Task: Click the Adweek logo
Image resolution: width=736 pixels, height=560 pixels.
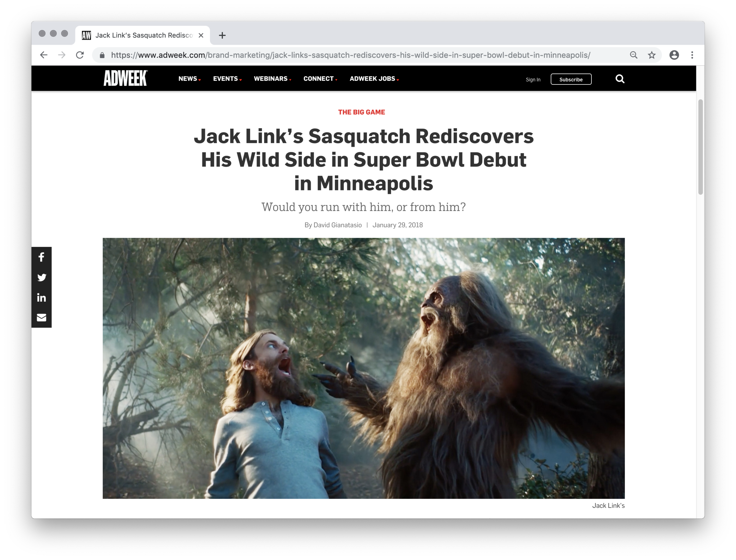Action: (x=125, y=78)
